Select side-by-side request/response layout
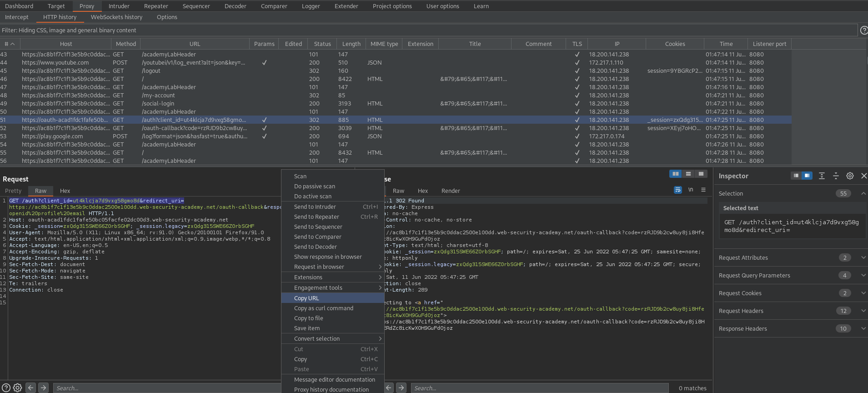The height and width of the screenshot is (393, 868). click(676, 174)
